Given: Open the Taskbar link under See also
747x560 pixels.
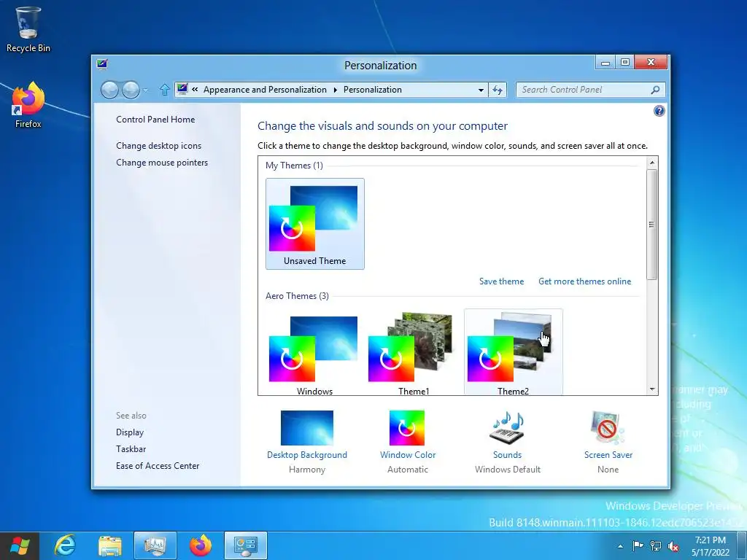Looking at the screenshot, I should point(131,449).
